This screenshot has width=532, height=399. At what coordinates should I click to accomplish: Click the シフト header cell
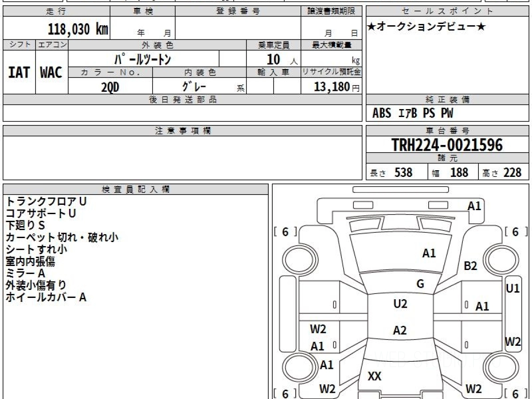pos(19,45)
